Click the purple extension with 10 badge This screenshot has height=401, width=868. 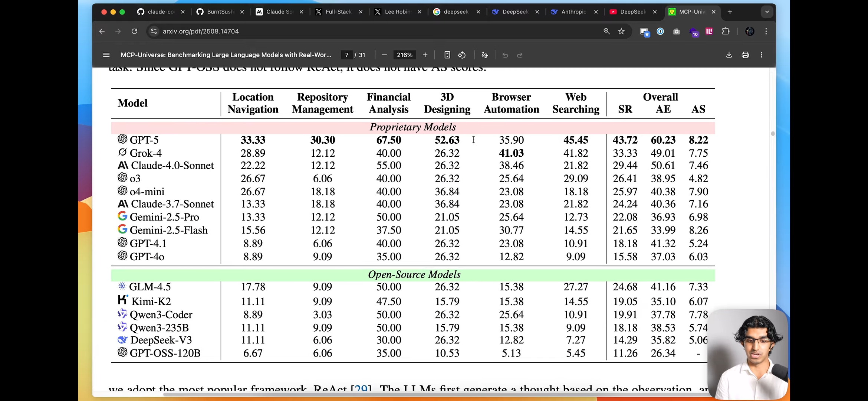[x=693, y=32]
